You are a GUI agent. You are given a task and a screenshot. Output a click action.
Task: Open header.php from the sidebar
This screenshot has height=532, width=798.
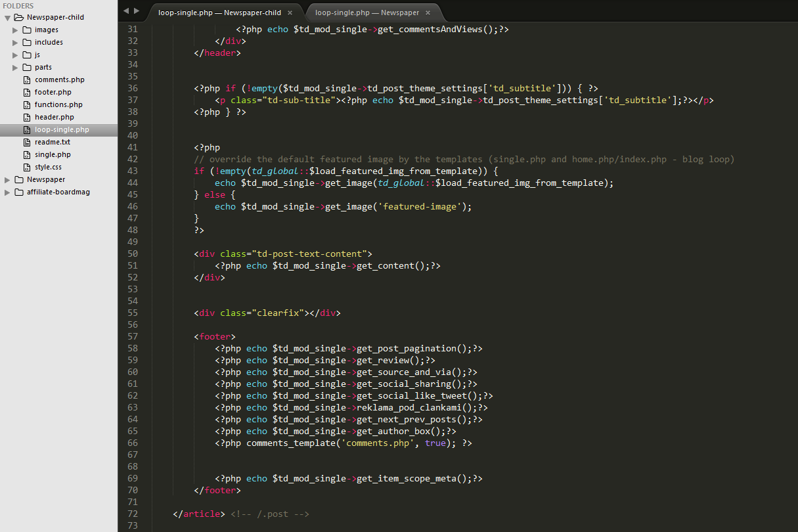pos(55,118)
